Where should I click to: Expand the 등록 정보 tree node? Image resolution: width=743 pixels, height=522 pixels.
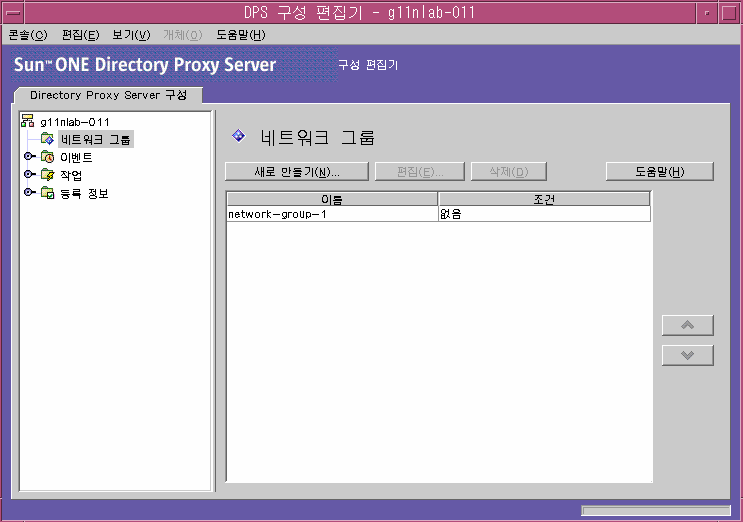(x=29, y=192)
